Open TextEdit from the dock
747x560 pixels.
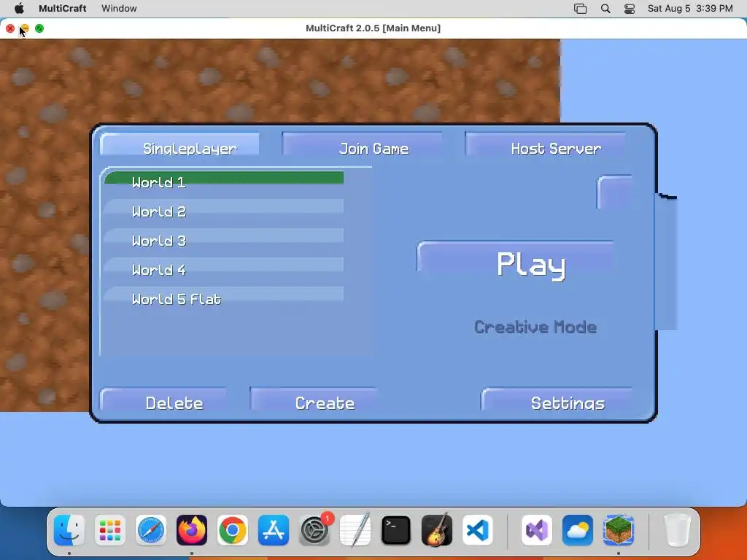coord(355,530)
